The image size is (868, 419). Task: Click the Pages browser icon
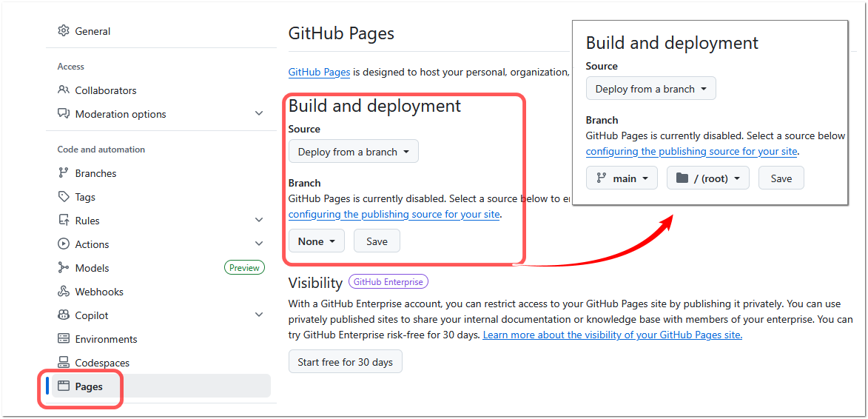click(64, 386)
